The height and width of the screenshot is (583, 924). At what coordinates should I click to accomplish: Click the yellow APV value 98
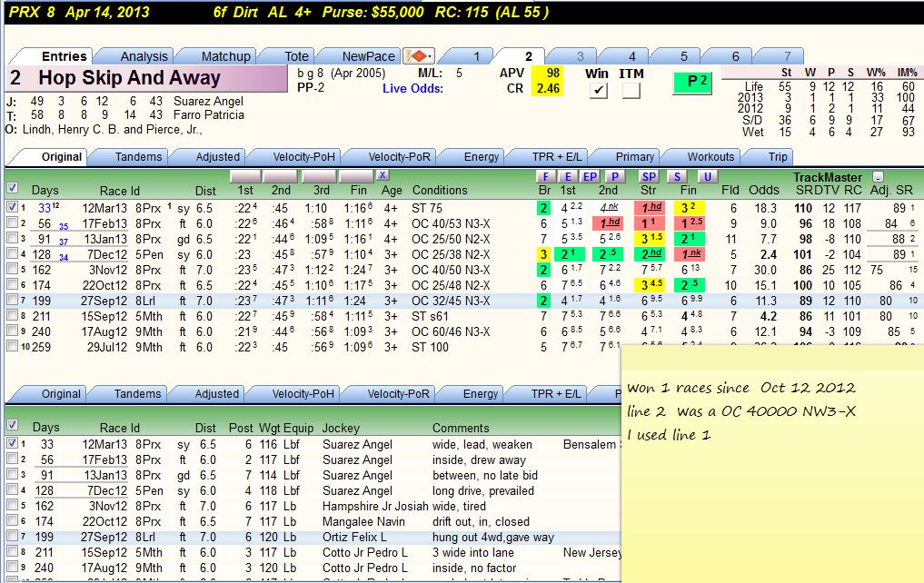point(548,73)
